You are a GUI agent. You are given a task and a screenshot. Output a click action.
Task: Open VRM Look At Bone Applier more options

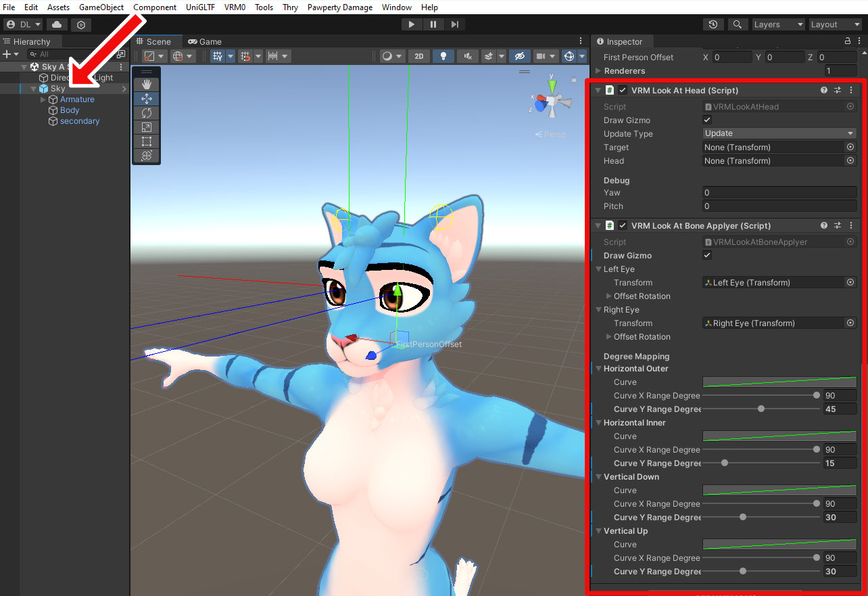pos(850,225)
